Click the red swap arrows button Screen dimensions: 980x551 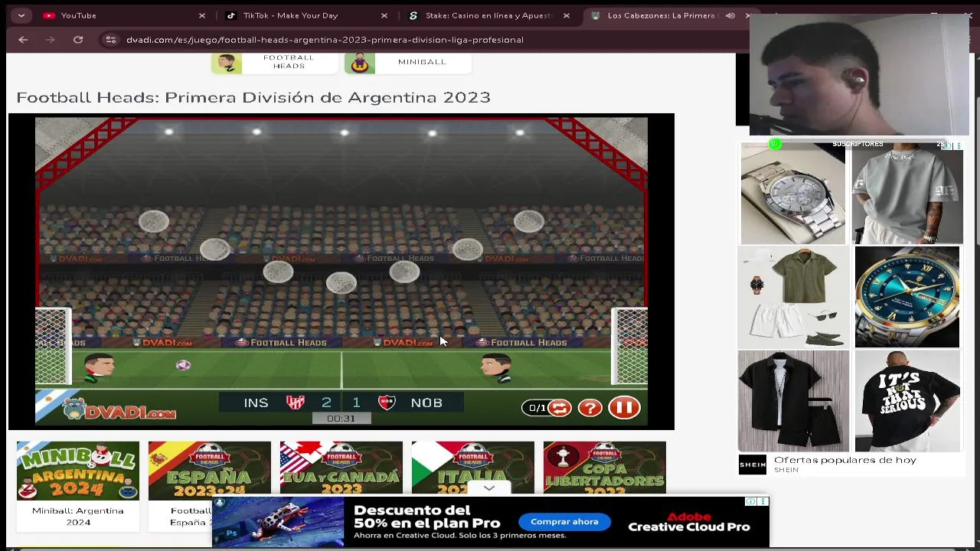point(560,408)
